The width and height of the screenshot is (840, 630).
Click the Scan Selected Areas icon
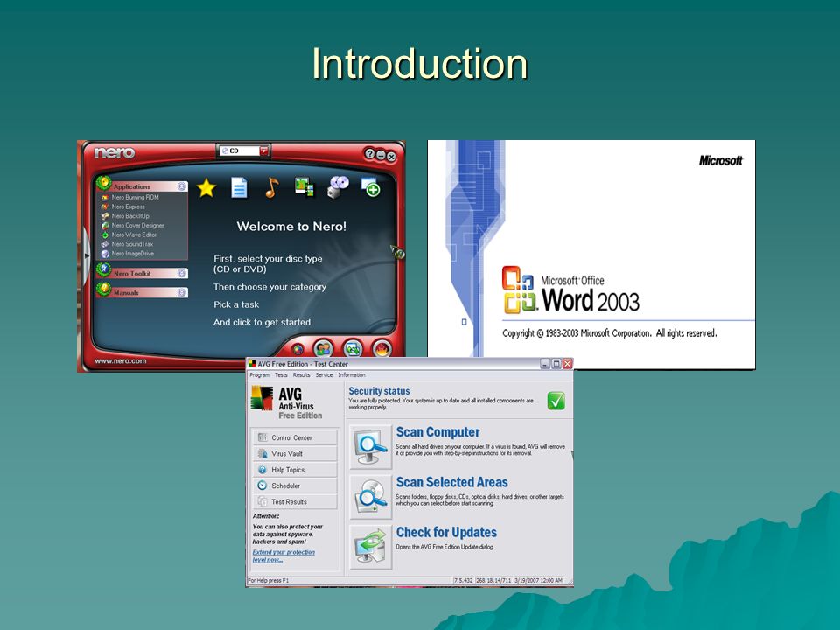click(x=371, y=497)
